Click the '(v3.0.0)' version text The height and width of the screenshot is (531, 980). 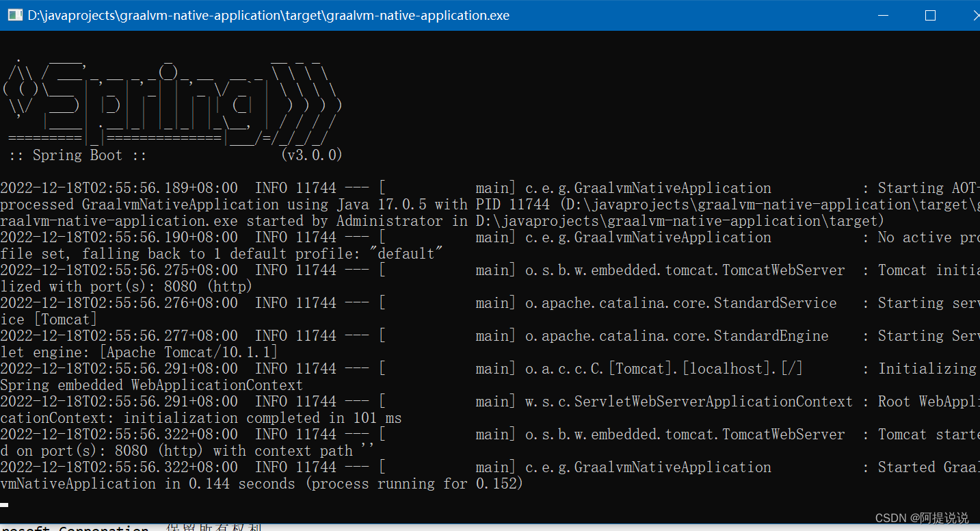click(311, 155)
